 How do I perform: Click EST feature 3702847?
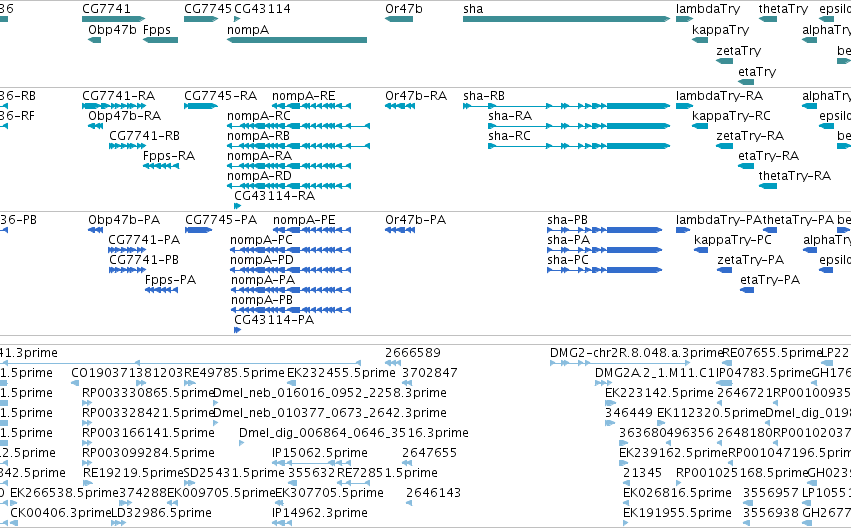pos(430,373)
